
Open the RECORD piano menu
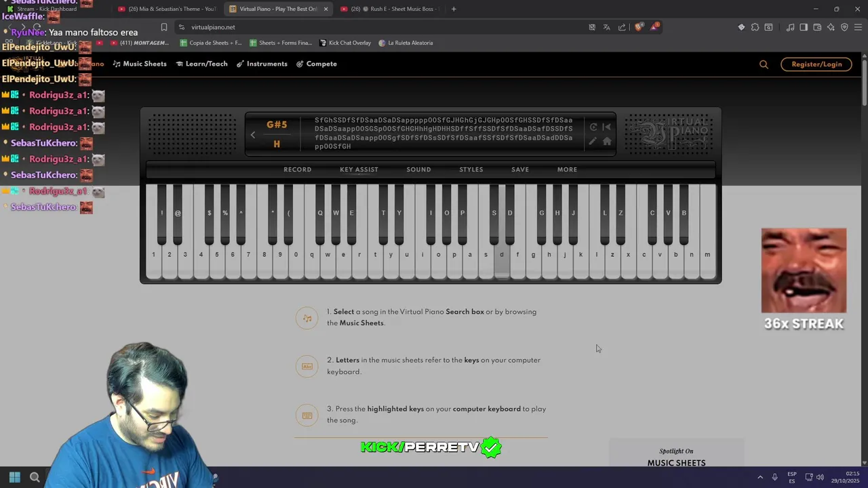coord(298,169)
